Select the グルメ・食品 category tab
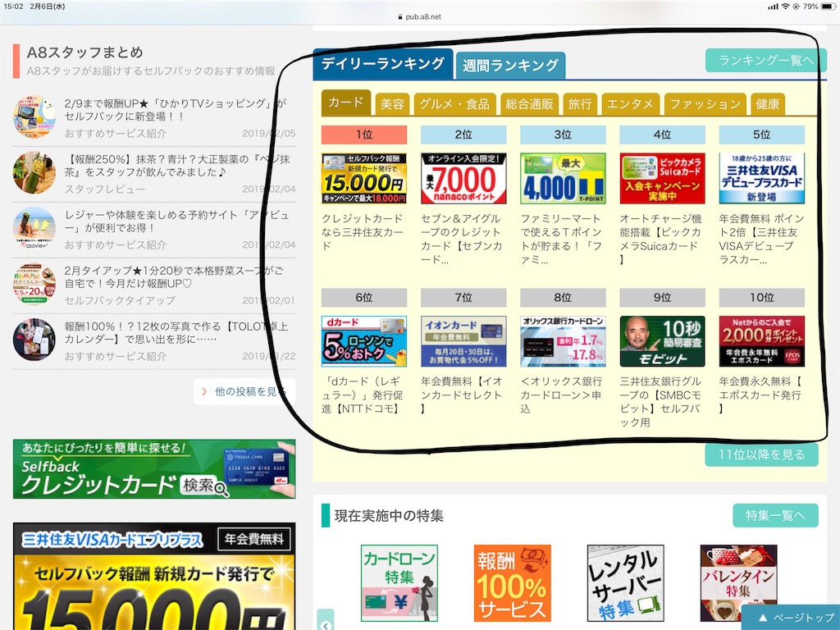The height and width of the screenshot is (630, 840). click(454, 104)
